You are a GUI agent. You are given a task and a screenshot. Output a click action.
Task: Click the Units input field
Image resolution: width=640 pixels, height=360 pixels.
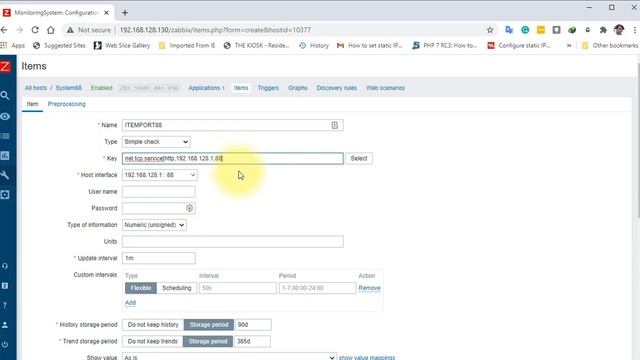(x=233, y=242)
